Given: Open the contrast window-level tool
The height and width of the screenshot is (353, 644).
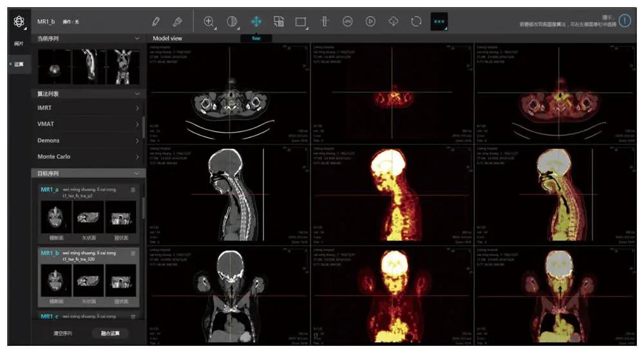Looking at the screenshot, I should point(232,21).
